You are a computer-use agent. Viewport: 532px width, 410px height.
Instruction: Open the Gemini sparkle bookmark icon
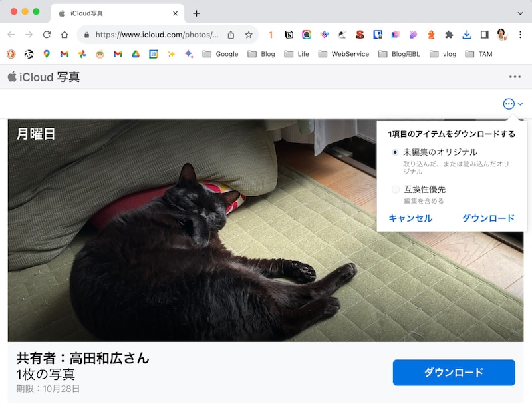tap(189, 54)
